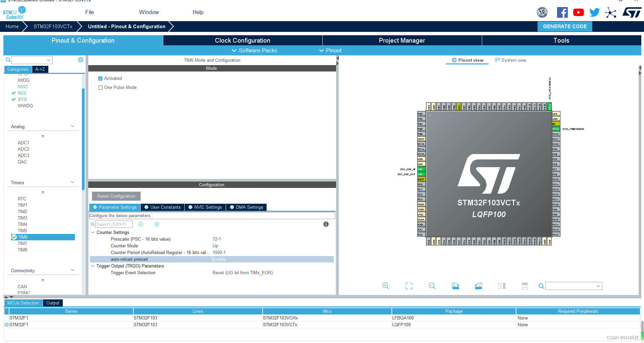Collapse Trigger Output (TRGO) Parameters group

93,266
